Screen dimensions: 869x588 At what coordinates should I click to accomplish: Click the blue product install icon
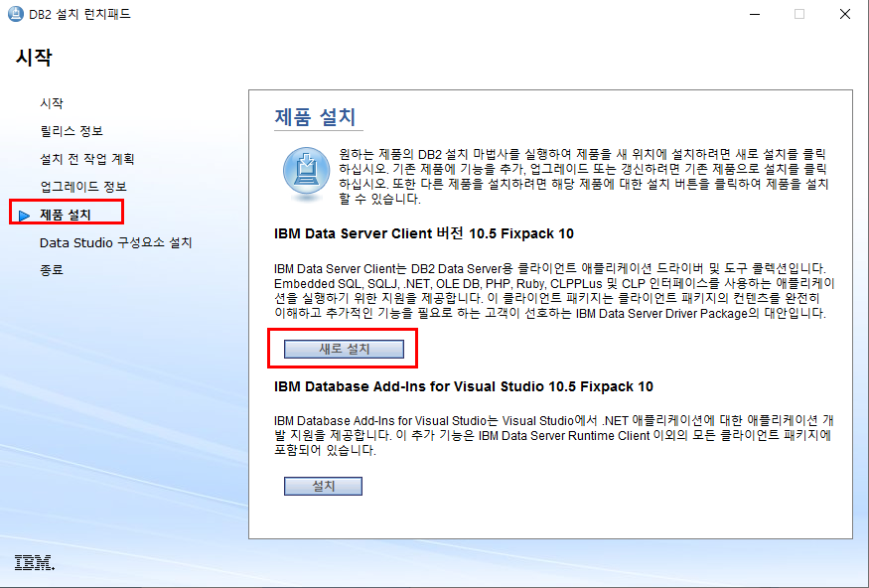pos(306,172)
